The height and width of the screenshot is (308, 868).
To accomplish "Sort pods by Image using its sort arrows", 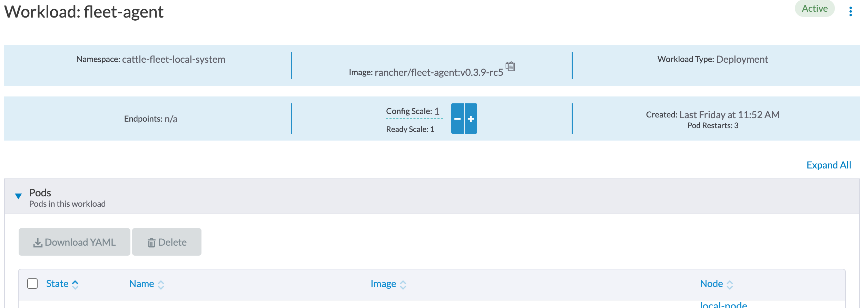I will point(404,284).
